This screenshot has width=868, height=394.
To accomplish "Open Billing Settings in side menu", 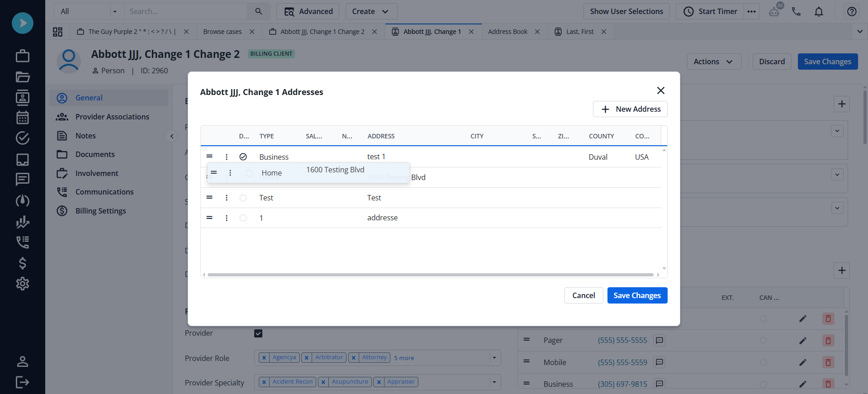I will (100, 211).
